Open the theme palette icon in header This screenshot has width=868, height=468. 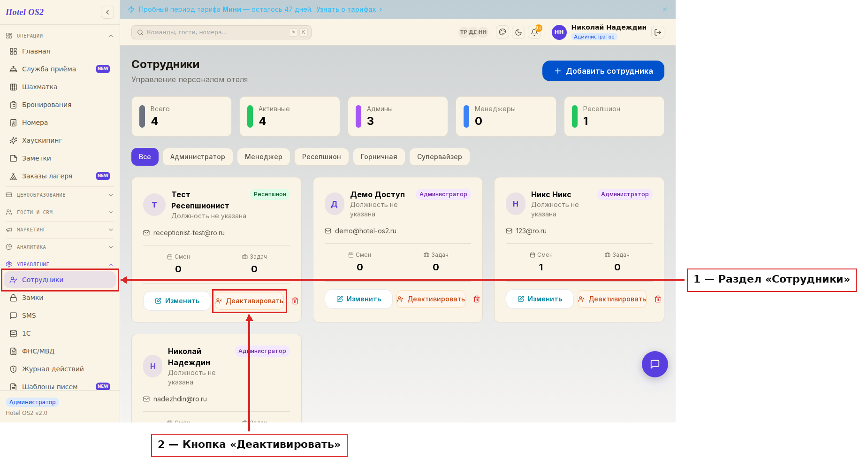503,32
